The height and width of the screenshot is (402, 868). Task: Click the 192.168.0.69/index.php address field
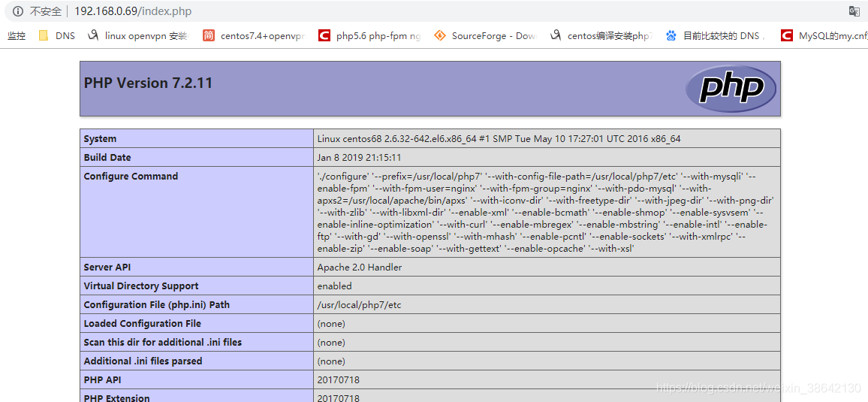[133, 11]
